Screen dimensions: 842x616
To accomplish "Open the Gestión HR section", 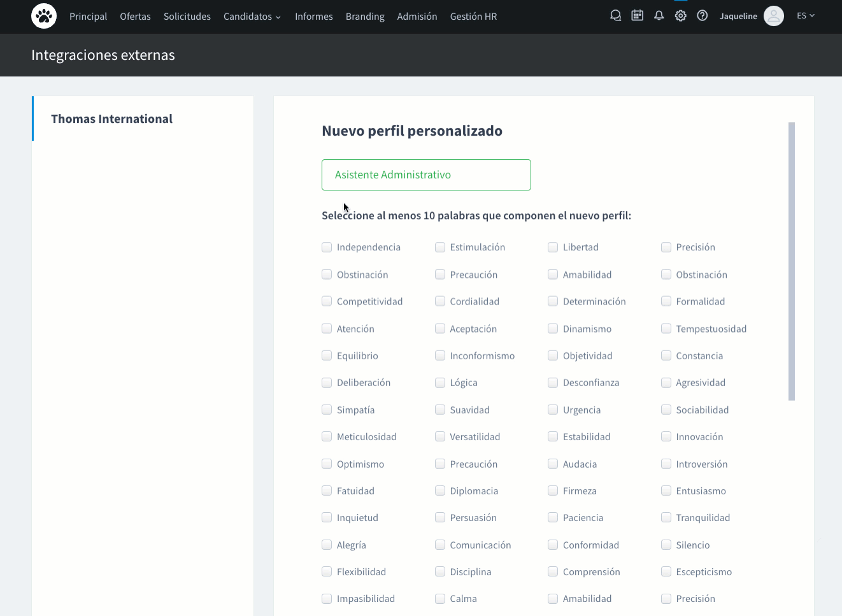I will pyautogui.click(x=473, y=17).
